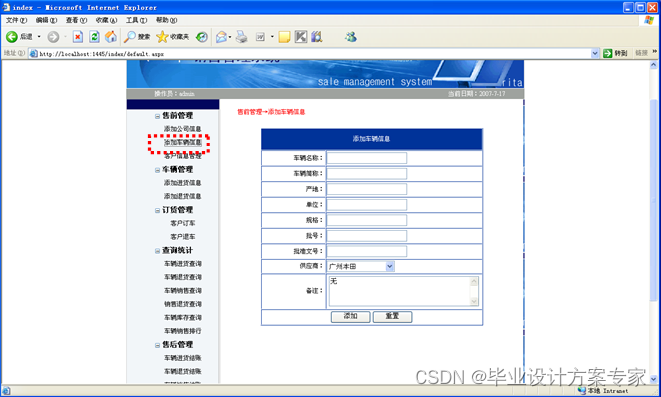This screenshot has height=397, width=661.
Task: Click the 重置 reset button
Action: pos(392,317)
